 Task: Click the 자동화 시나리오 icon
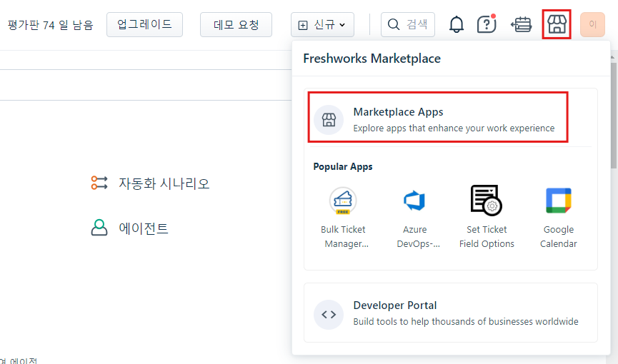click(99, 183)
